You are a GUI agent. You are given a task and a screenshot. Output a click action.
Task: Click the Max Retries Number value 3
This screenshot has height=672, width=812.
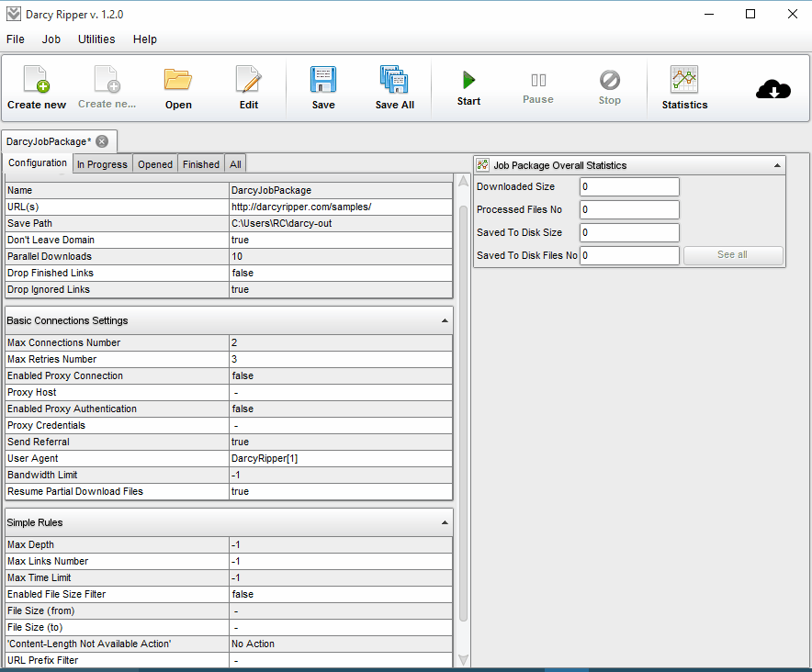234,359
